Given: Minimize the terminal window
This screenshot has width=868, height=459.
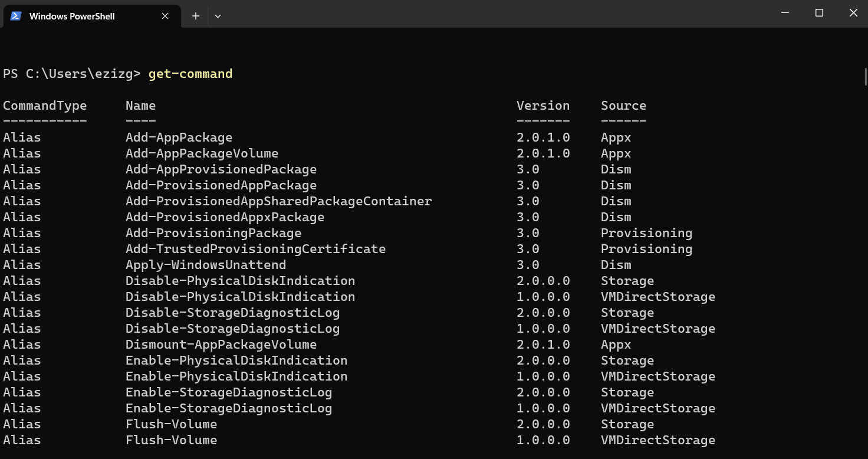Looking at the screenshot, I should [x=785, y=13].
